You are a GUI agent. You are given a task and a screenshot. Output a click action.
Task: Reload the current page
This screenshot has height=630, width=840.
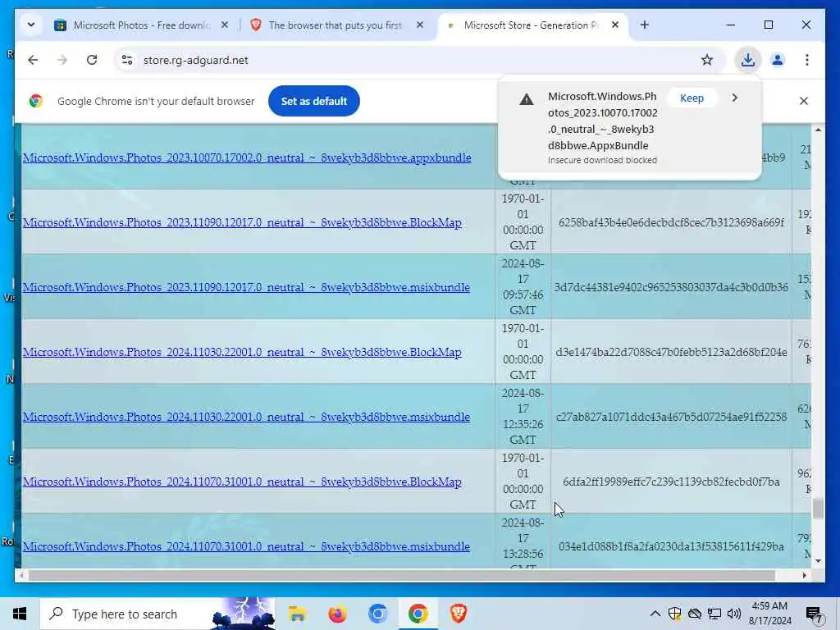click(x=92, y=60)
